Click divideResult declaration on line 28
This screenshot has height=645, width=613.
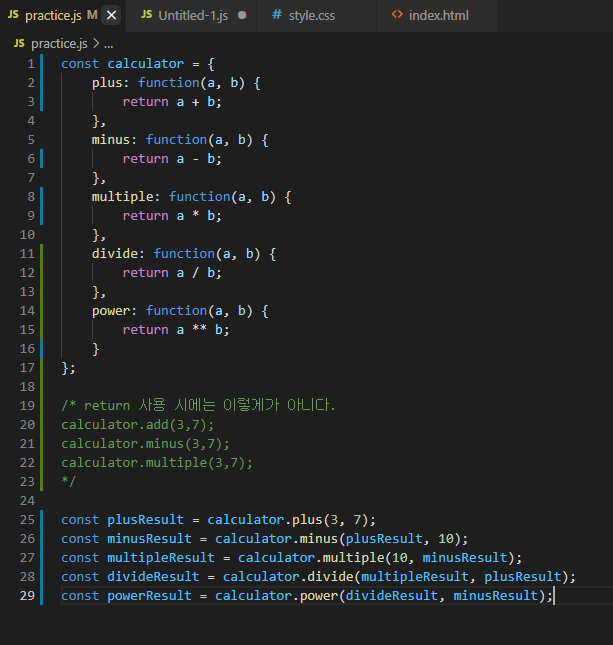point(153,577)
